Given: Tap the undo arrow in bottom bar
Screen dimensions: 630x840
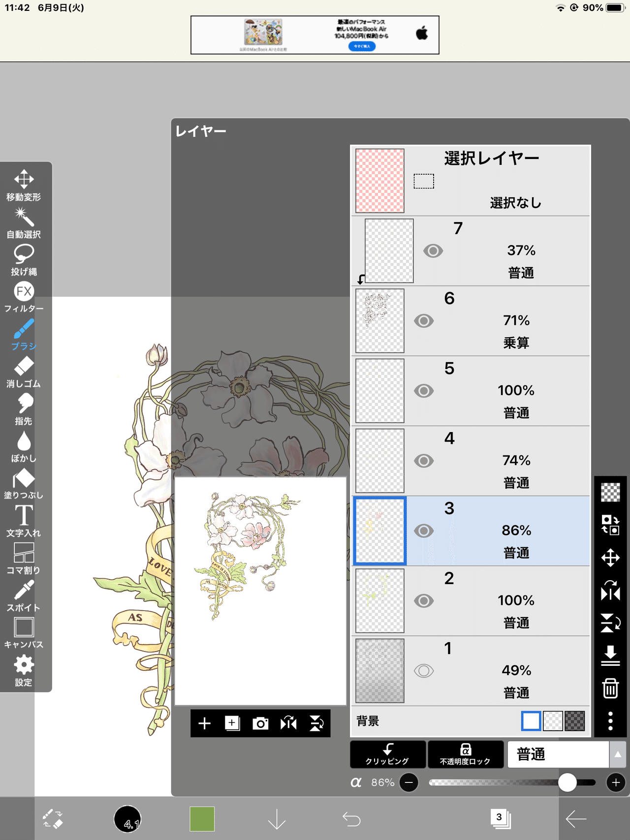Looking at the screenshot, I should pos(351,819).
